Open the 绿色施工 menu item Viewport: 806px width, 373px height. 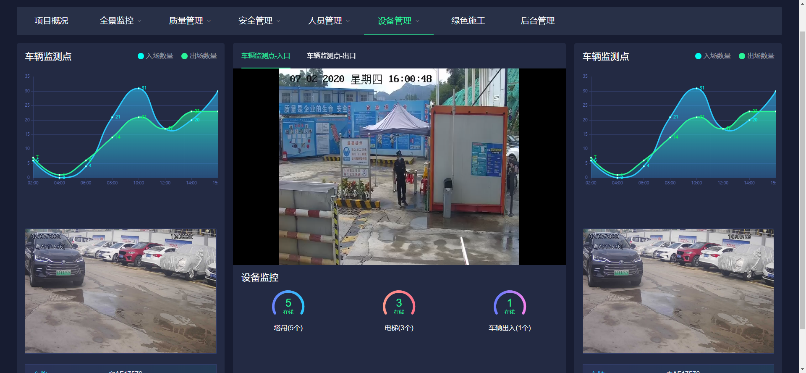click(x=468, y=21)
